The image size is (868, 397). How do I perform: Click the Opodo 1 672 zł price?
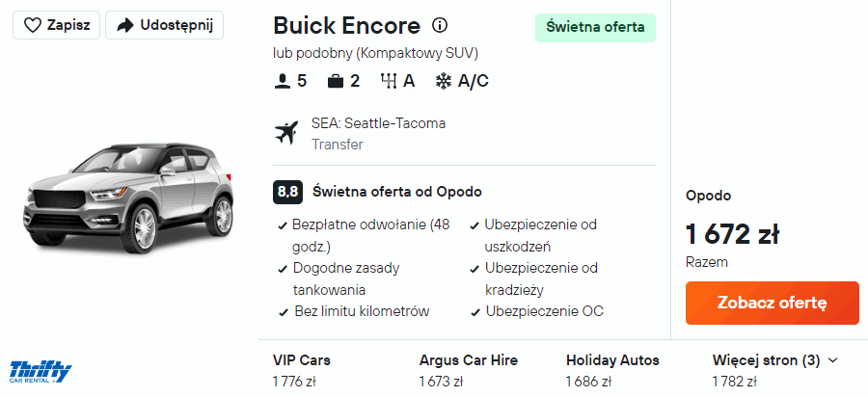coord(732,234)
